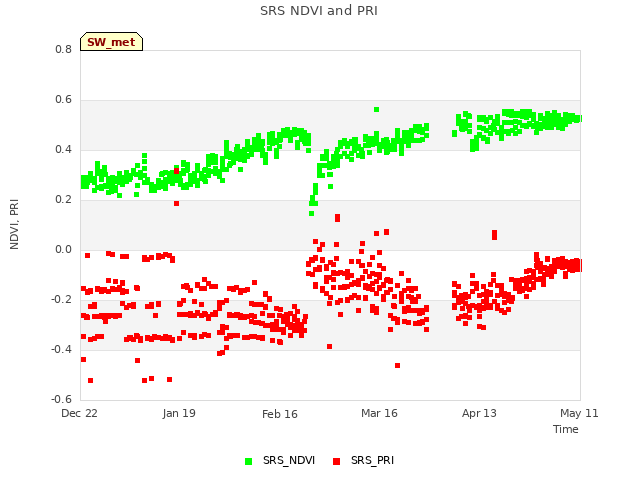Click the NDVI, PRI y-axis label
Image resolution: width=640 pixels, height=480 pixels.
click(14, 224)
